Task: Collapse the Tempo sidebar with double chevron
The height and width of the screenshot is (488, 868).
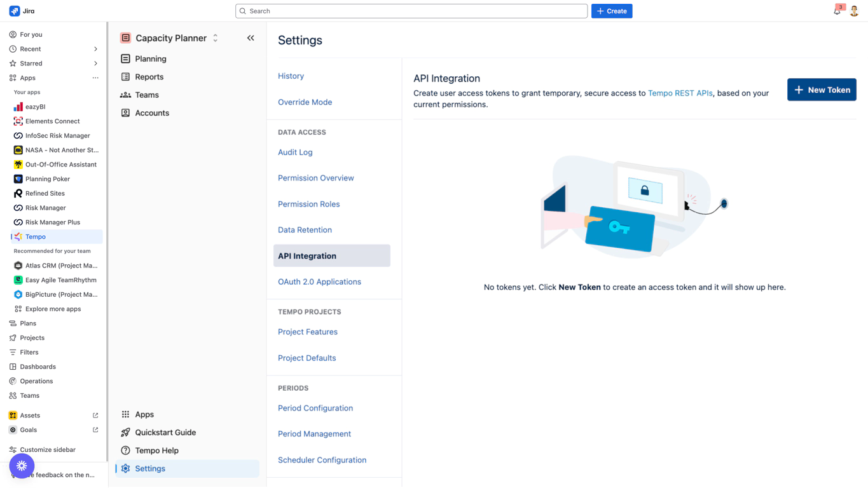Action: pyautogui.click(x=251, y=38)
